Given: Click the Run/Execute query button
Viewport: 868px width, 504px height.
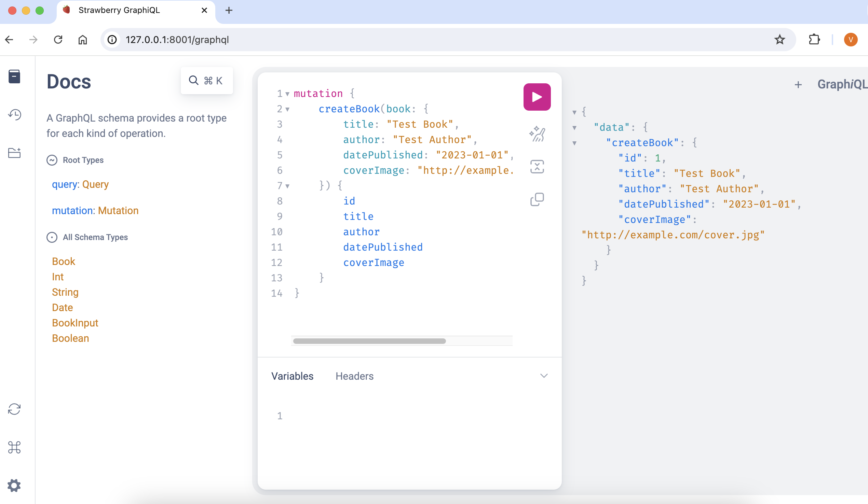Looking at the screenshot, I should point(536,96).
